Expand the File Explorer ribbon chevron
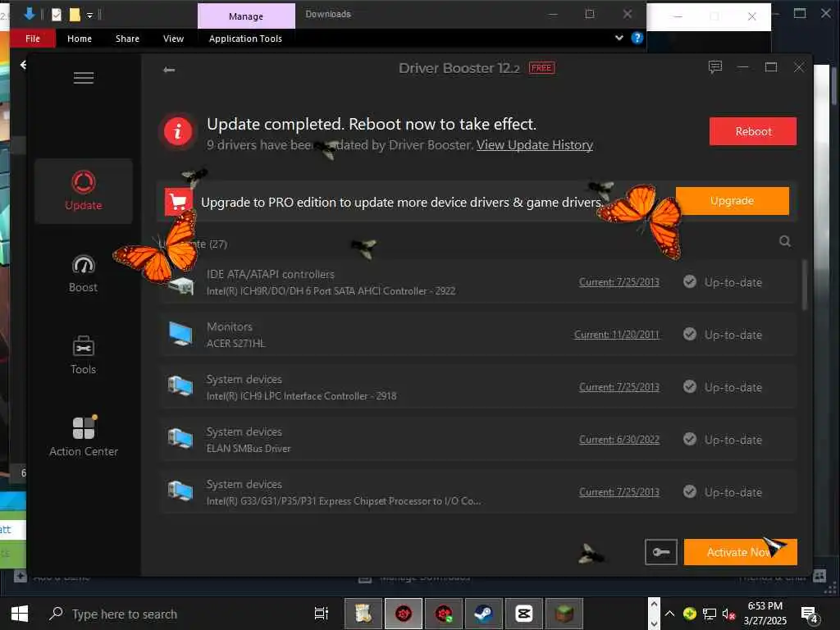840x630 pixels. (x=619, y=38)
